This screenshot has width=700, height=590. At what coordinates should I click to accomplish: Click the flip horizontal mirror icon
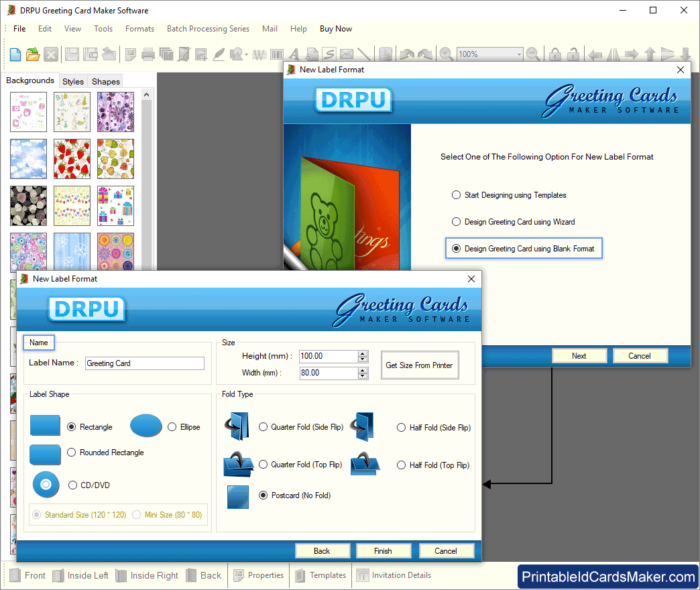[x=614, y=54]
